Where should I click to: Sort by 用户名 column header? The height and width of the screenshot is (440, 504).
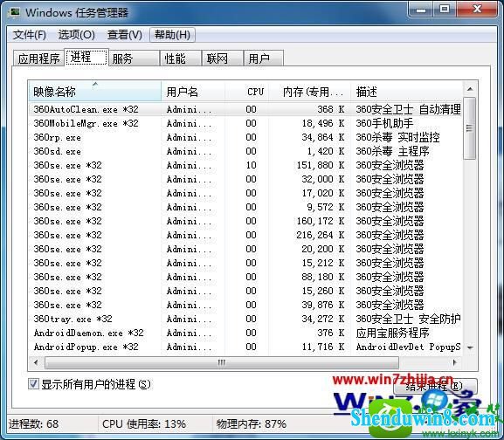click(x=193, y=92)
